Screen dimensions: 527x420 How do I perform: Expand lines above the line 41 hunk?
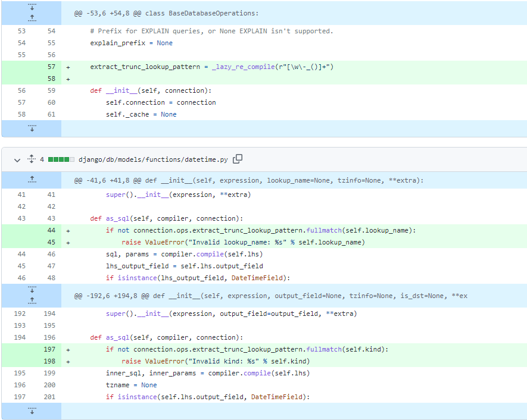click(32, 180)
